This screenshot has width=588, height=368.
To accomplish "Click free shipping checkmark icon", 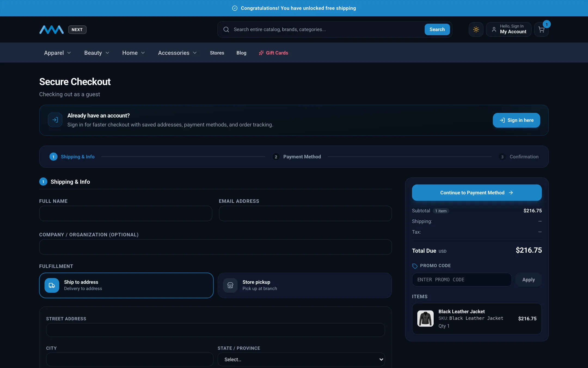I will click(235, 8).
